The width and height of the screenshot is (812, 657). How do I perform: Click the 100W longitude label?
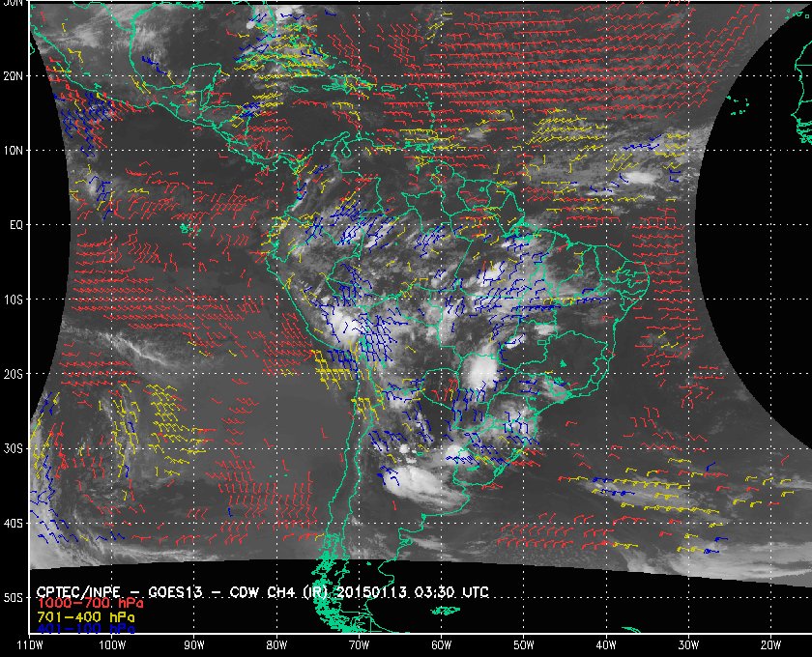(x=112, y=645)
